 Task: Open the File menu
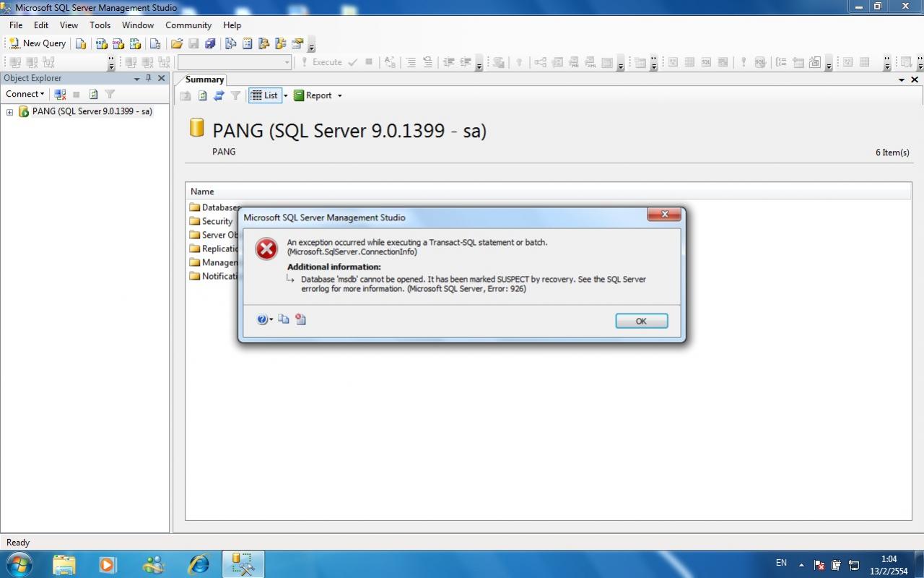(15, 25)
